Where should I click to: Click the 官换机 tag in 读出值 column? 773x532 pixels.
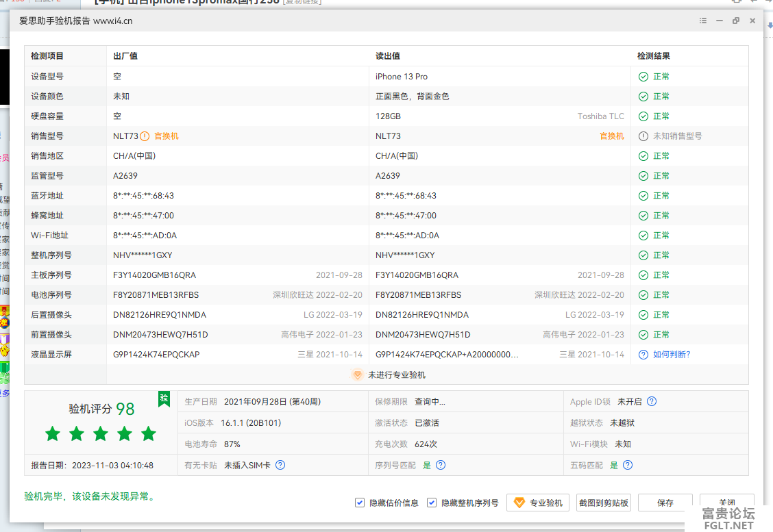(612, 136)
